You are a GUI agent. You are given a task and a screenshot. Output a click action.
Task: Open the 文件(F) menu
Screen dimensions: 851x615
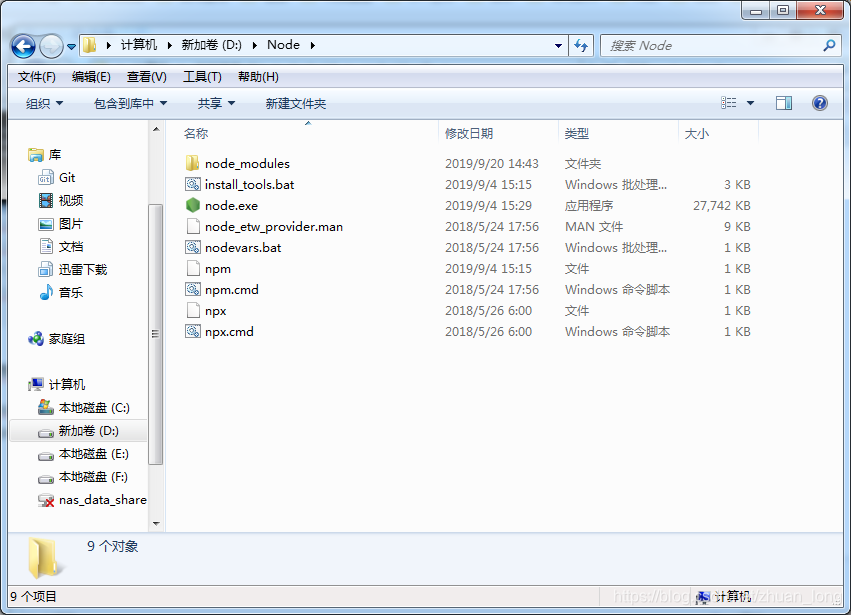[x=36, y=77]
